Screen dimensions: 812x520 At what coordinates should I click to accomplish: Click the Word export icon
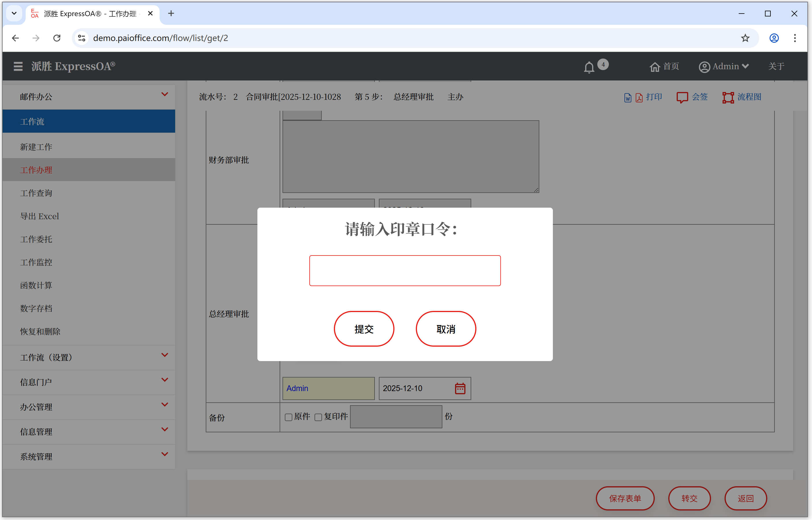[627, 97]
